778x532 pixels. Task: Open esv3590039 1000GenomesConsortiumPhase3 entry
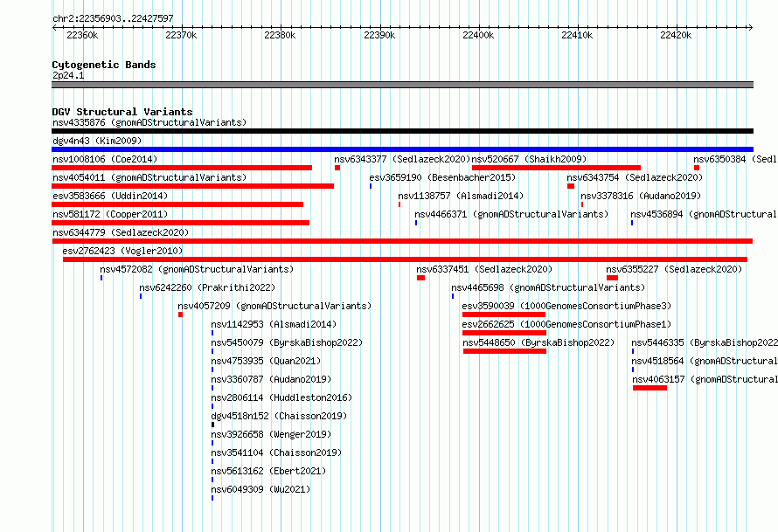click(x=566, y=306)
